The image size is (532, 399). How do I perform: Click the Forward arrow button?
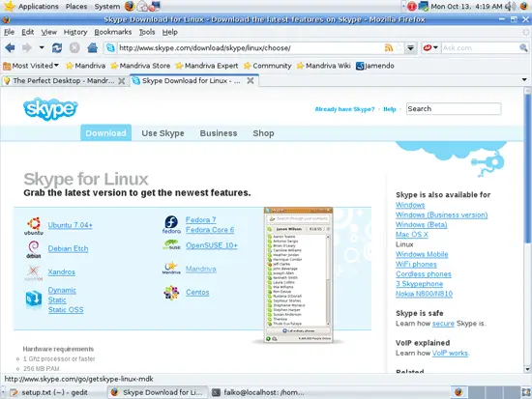pos(27,47)
